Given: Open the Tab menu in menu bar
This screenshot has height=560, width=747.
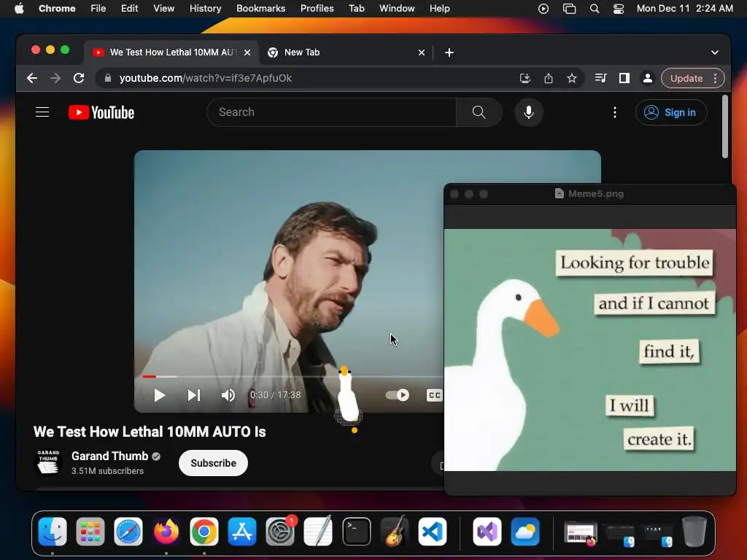Looking at the screenshot, I should (356, 9).
